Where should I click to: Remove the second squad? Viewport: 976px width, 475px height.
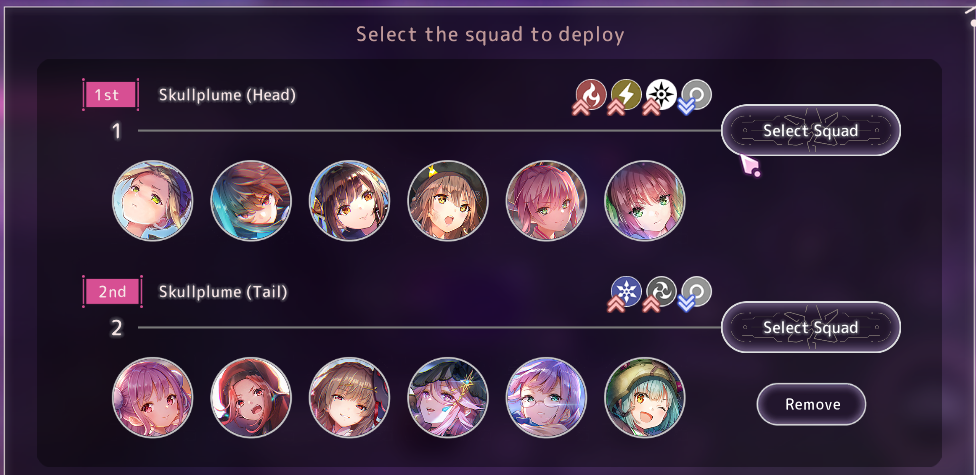point(812,404)
